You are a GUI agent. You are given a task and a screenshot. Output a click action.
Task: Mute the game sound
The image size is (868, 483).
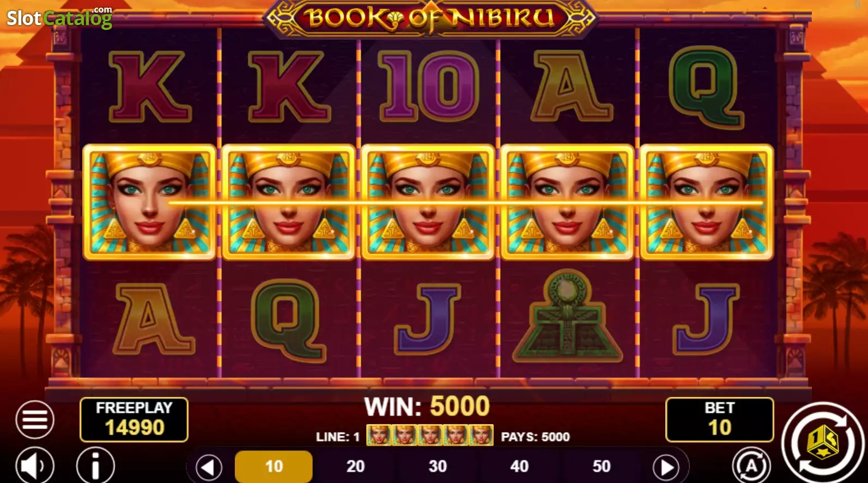(35, 466)
